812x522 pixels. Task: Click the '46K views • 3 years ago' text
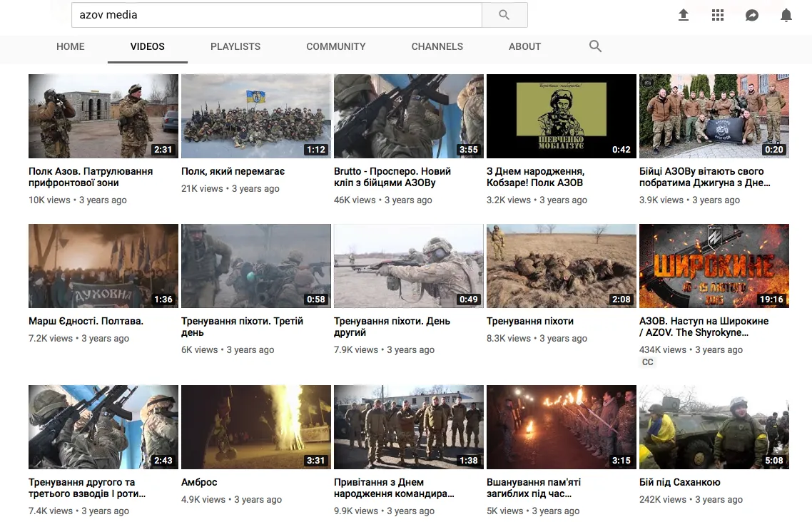[x=383, y=200]
